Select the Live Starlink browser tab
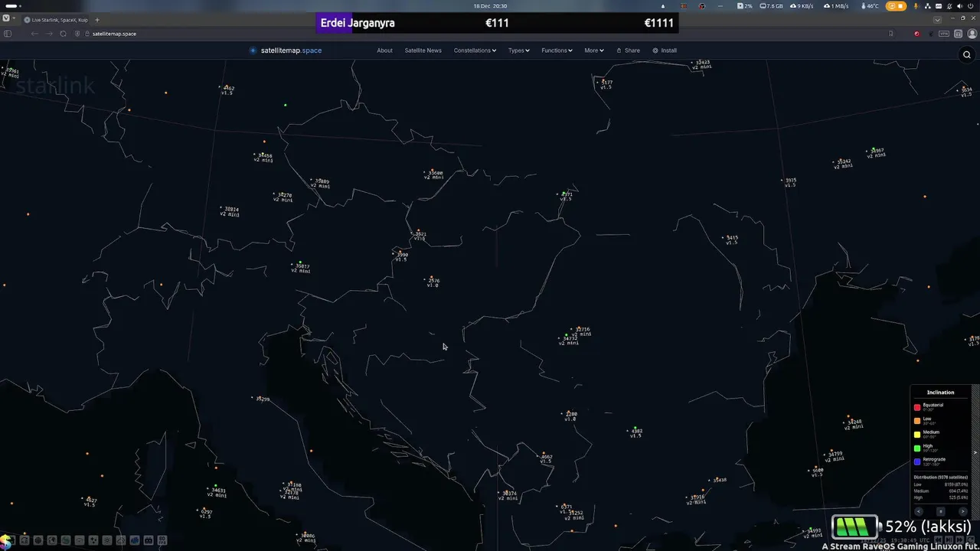Viewport: 980px width, 551px height. 55,20
